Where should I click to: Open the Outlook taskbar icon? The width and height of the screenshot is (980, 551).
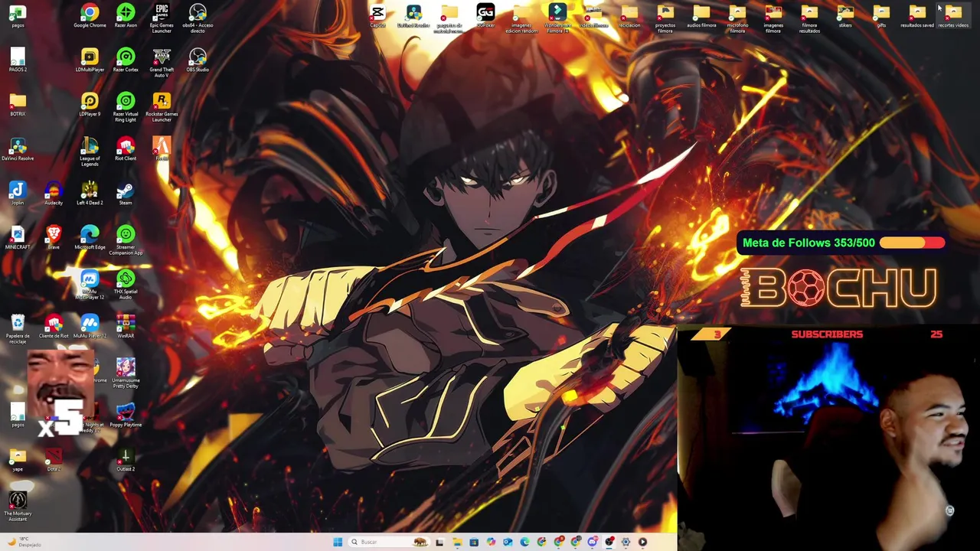click(508, 542)
